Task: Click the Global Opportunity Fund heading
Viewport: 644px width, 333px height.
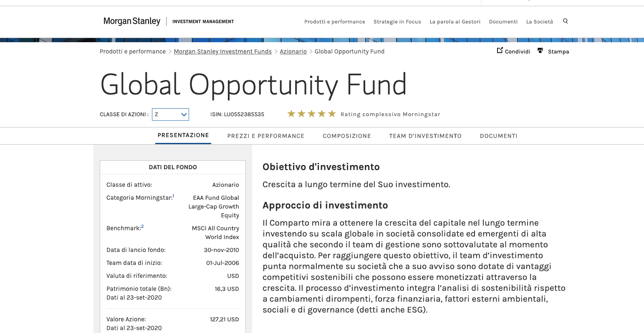Action: [x=253, y=85]
